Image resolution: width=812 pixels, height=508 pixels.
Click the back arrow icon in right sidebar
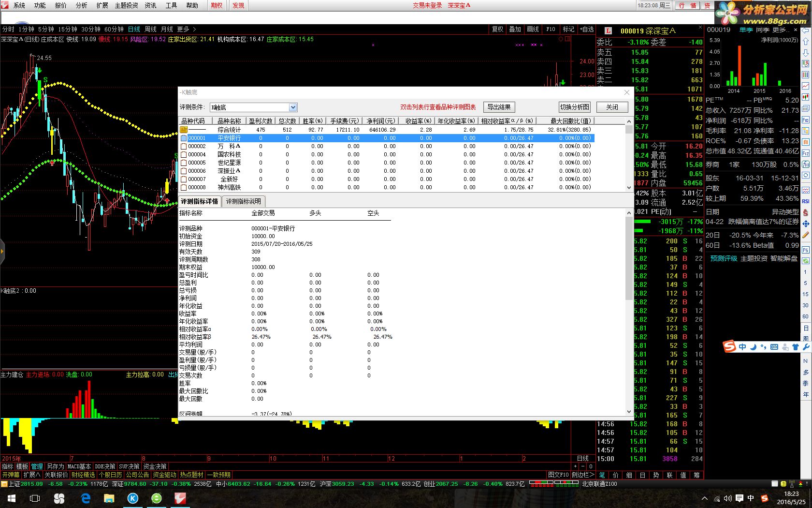click(806, 30)
